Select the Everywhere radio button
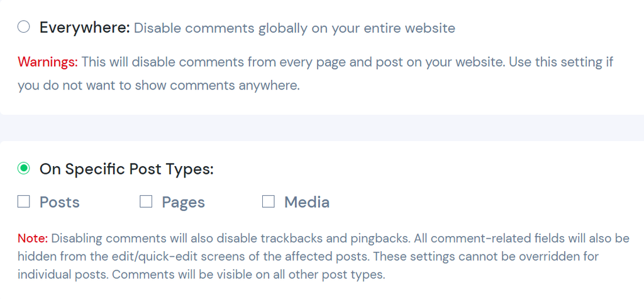 (24, 27)
